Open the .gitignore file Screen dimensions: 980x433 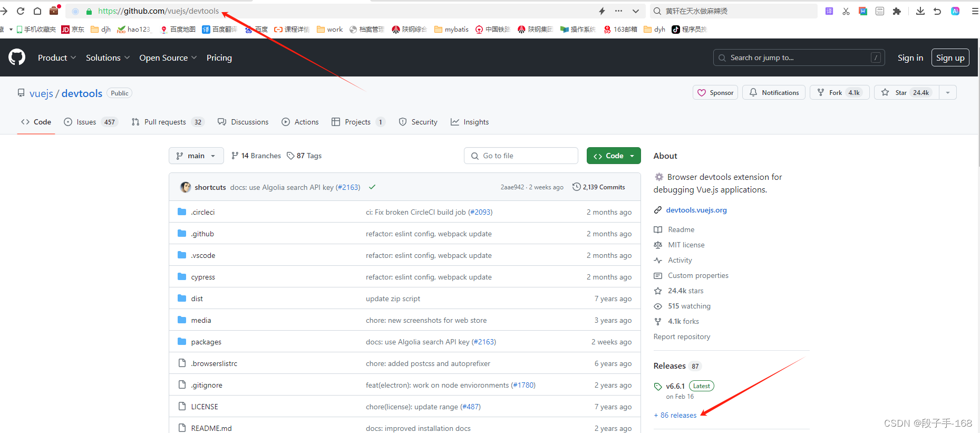coord(207,385)
